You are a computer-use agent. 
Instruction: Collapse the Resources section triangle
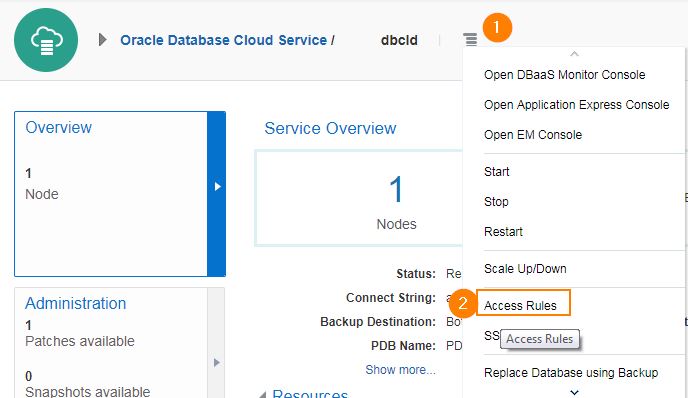point(262,394)
